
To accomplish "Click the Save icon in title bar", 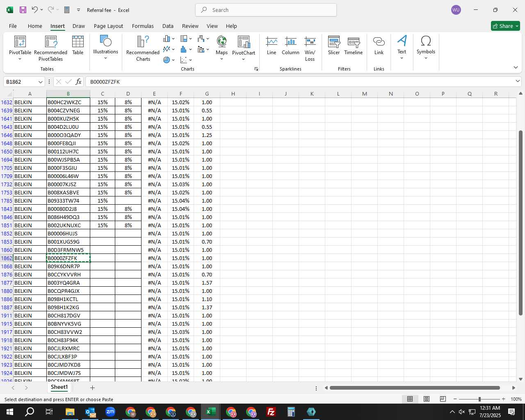I will (x=23, y=10).
